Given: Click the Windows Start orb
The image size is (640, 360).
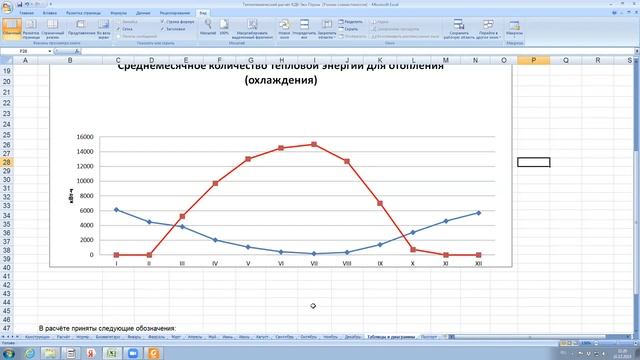Looking at the screenshot, I should point(8,353).
